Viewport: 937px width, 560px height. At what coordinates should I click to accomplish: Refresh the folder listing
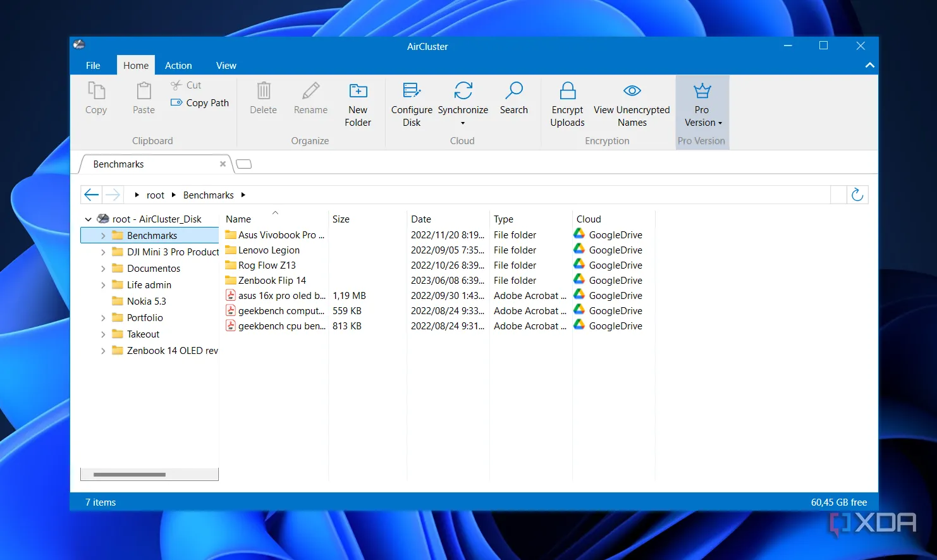[857, 195]
